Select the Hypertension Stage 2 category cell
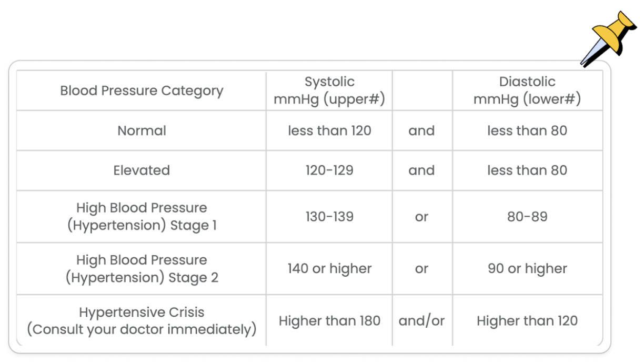 coord(142,268)
